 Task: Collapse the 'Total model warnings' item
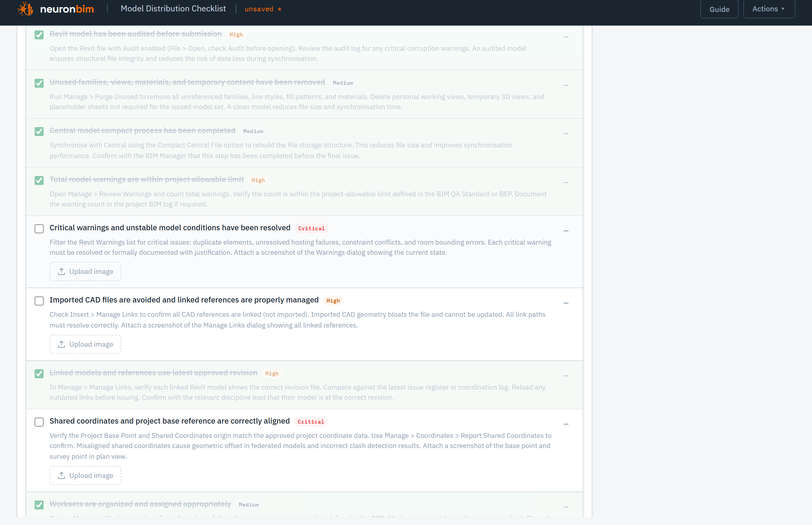click(566, 182)
